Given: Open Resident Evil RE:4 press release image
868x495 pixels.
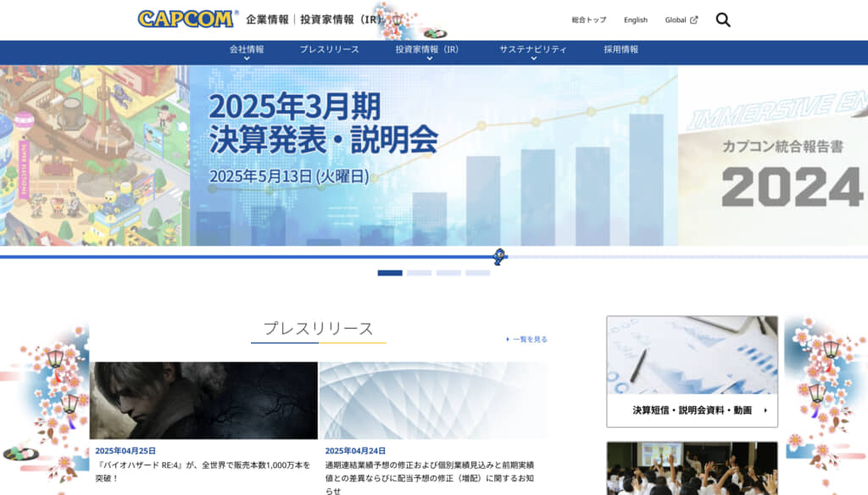Looking at the screenshot, I should [203, 401].
